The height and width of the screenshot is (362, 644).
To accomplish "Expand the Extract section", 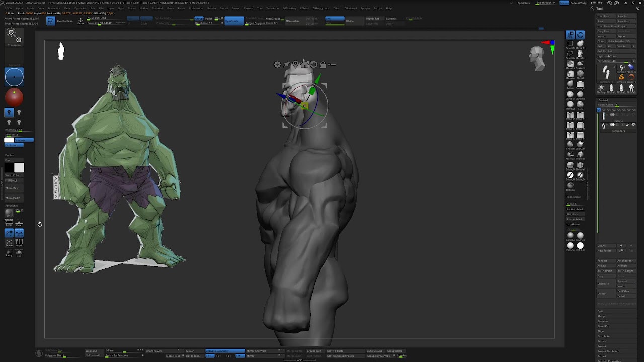I will (616, 356).
